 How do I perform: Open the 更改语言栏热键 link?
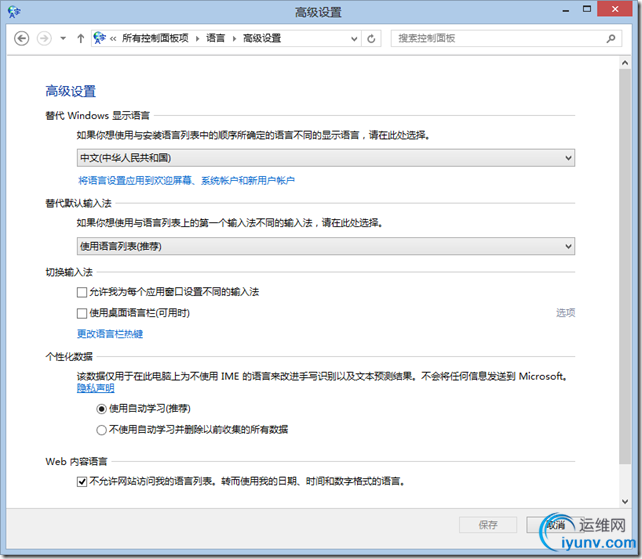110,334
